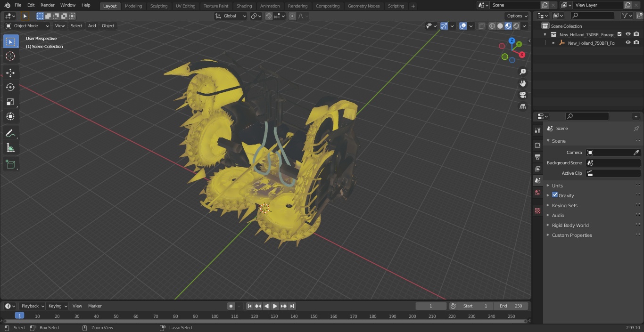Open the File menu

18,5
